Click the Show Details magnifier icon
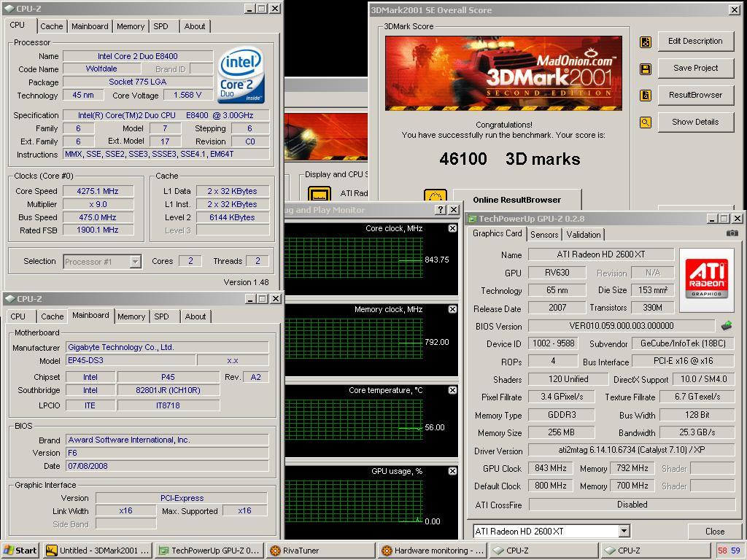This screenshot has width=747, height=560. 645,122
